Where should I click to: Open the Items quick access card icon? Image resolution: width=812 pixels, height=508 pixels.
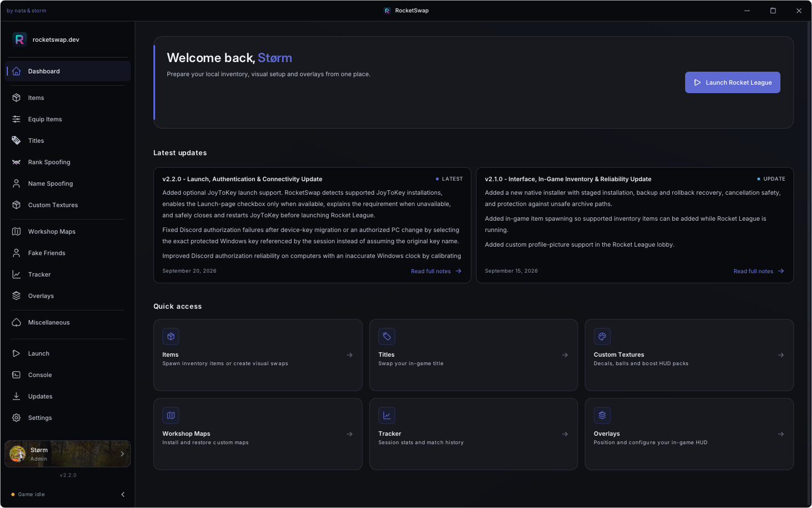click(171, 336)
